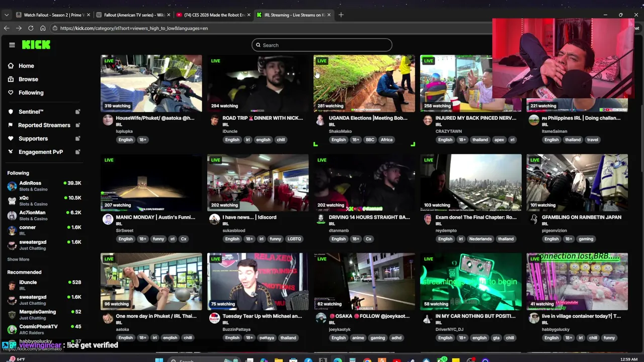Viewport: 644px width, 362px height.
Task: Open the browser tab list dropdown arrow
Action: click(x=7, y=15)
